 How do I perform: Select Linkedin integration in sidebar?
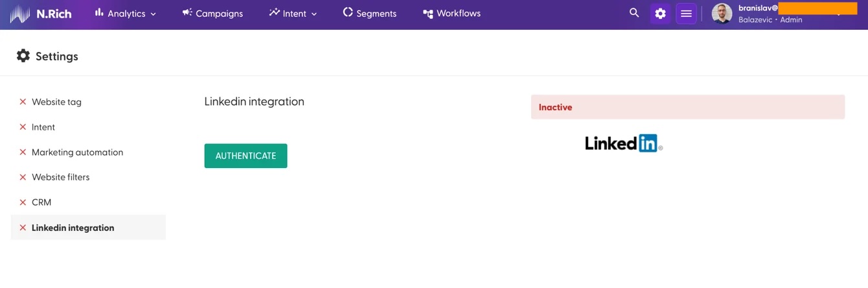88,228
